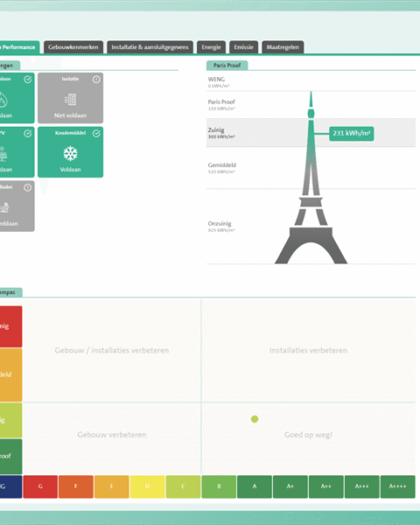Select the dark green A energy label

pos(255,486)
